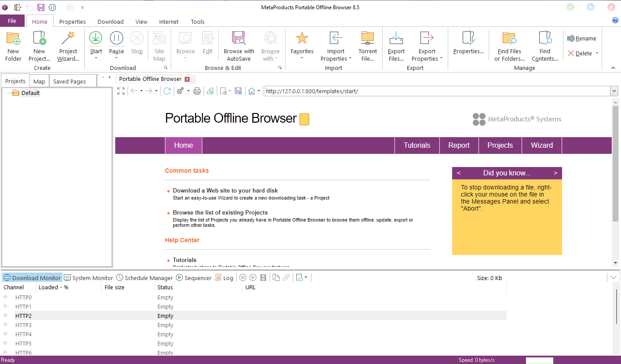Open the Internet ribbon tab
This screenshot has height=364, width=621.
click(x=169, y=22)
